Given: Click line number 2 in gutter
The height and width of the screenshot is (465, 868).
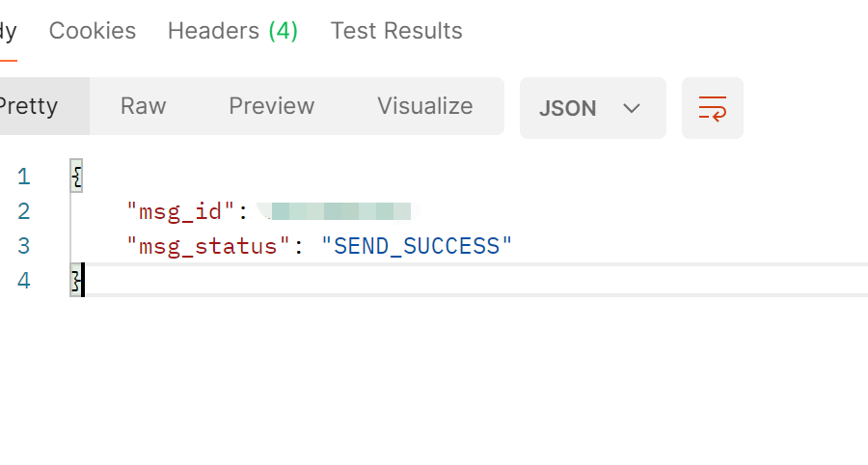Looking at the screenshot, I should click(24, 211).
